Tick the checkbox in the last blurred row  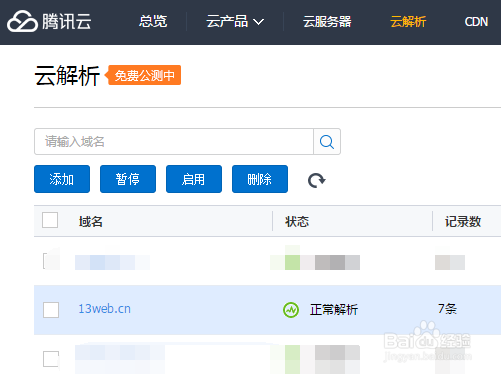51,359
